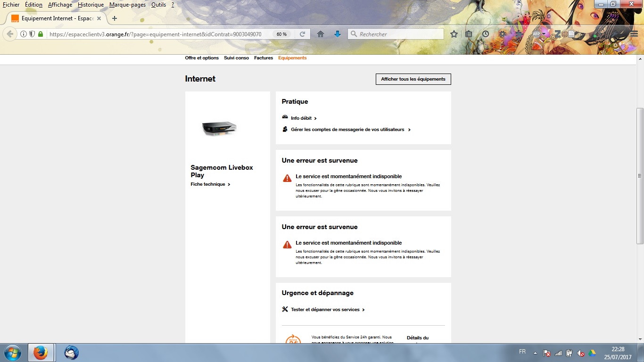Click the Info débit gauge icon
The width and height of the screenshot is (644, 362).
(x=285, y=117)
